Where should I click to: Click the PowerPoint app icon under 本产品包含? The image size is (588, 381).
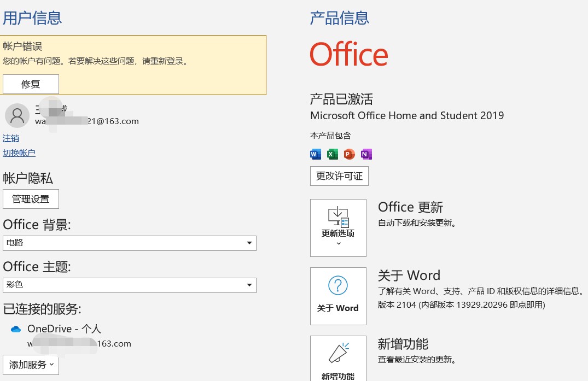pos(349,154)
